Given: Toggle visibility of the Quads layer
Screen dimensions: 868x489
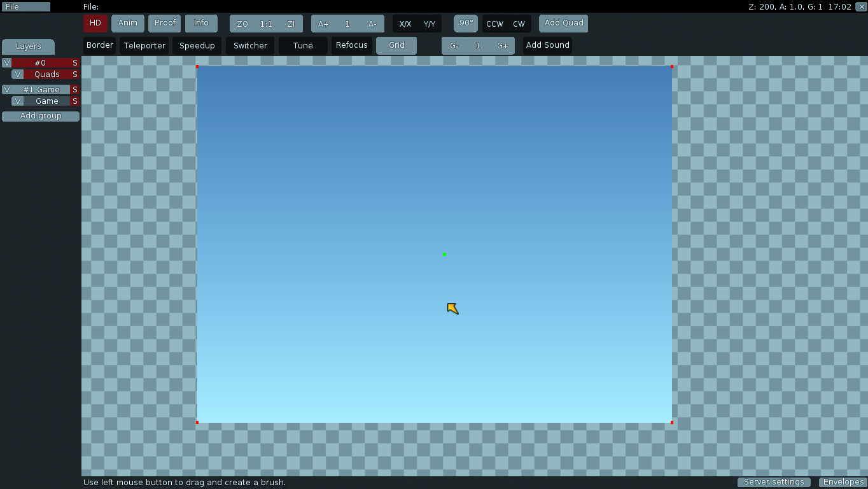Looking at the screenshot, I should [x=18, y=74].
